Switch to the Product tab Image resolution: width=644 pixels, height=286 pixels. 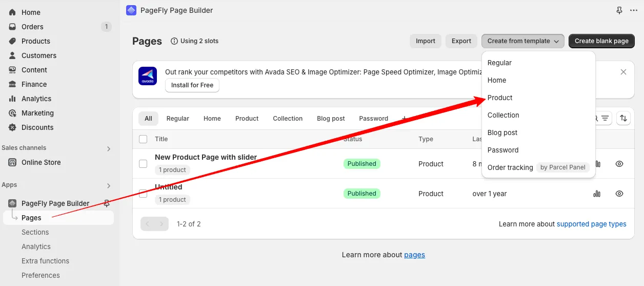click(247, 119)
